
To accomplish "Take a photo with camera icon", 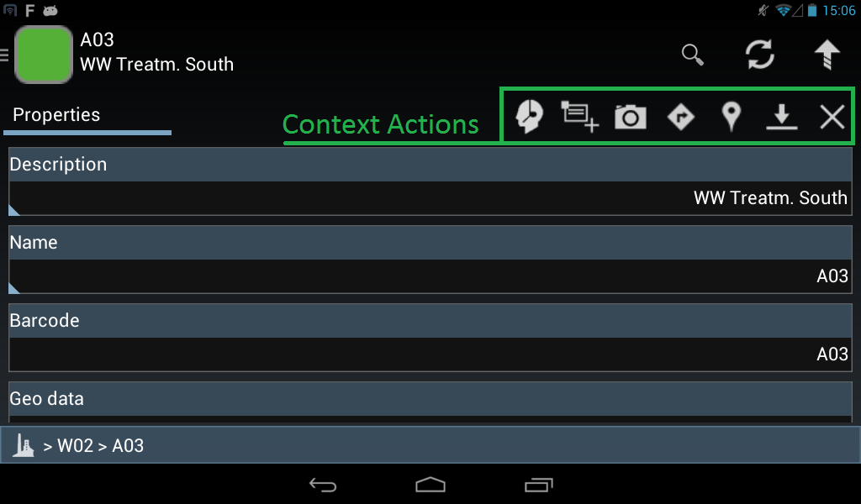I will pyautogui.click(x=631, y=117).
